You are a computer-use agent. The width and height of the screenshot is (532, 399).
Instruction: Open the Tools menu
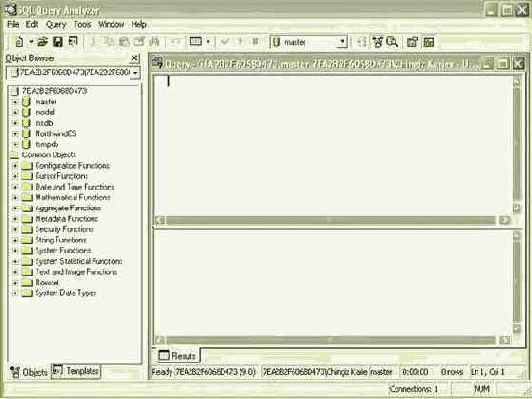click(x=82, y=24)
